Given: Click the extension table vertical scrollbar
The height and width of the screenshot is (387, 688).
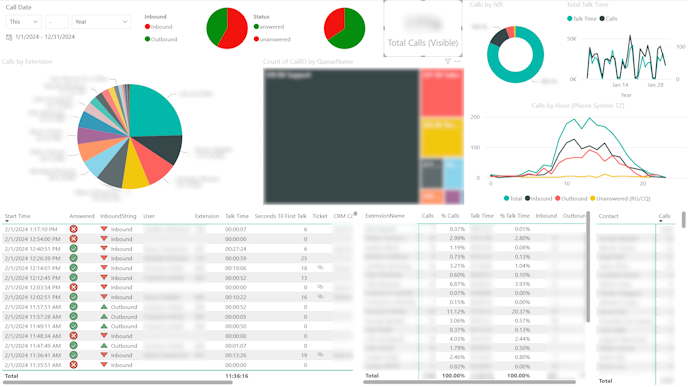Looking at the screenshot, I should (x=588, y=267).
